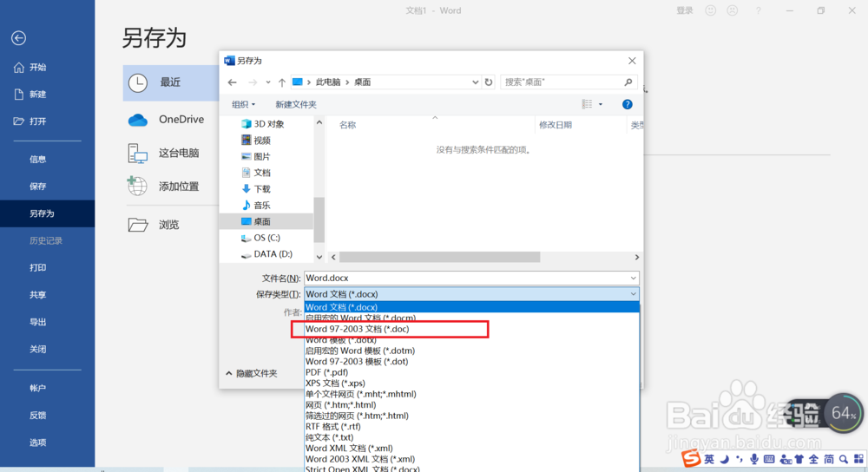Click folder tree scroll down arrow
The image size is (868, 472).
click(x=319, y=258)
